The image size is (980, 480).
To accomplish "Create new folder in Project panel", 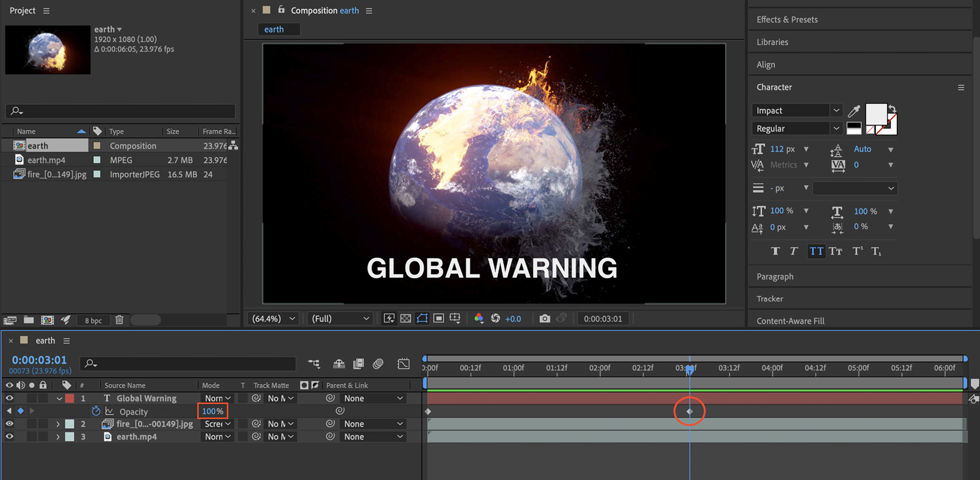I will click(29, 320).
